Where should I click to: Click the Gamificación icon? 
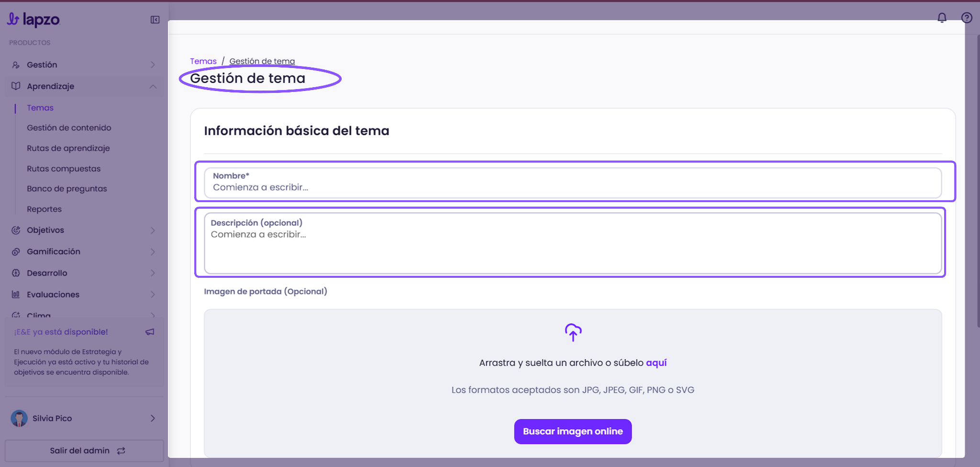tap(16, 251)
